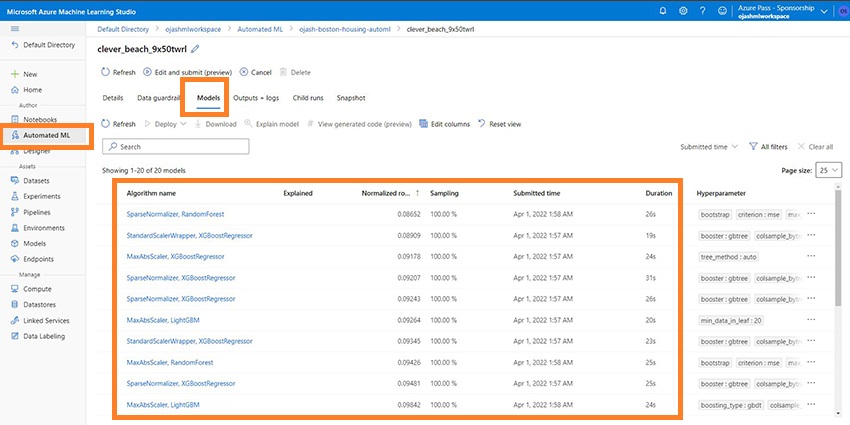Click the models Search field
Viewport: 850px width, 425px height.
tap(176, 146)
